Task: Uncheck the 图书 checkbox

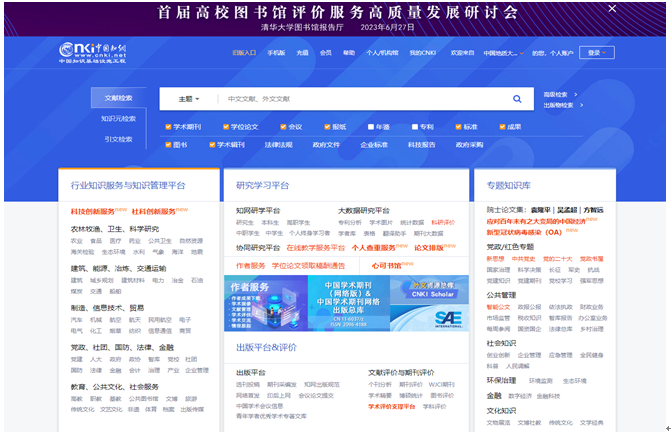Action: coord(168,145)
